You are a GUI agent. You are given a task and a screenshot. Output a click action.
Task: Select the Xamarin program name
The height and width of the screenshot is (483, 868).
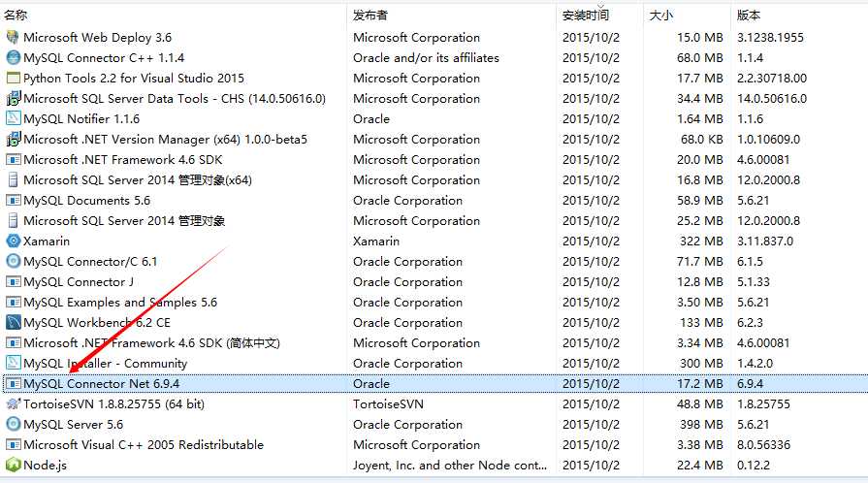pos(47,241)
